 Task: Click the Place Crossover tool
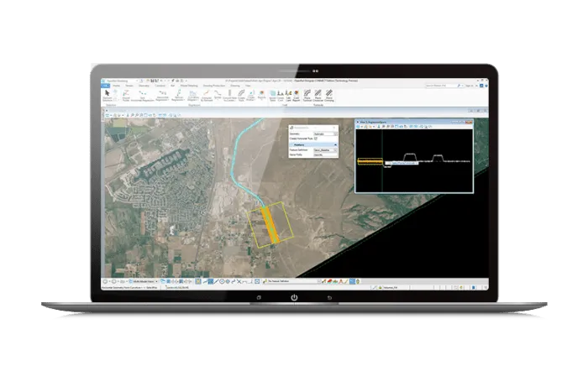coord(318,95)
